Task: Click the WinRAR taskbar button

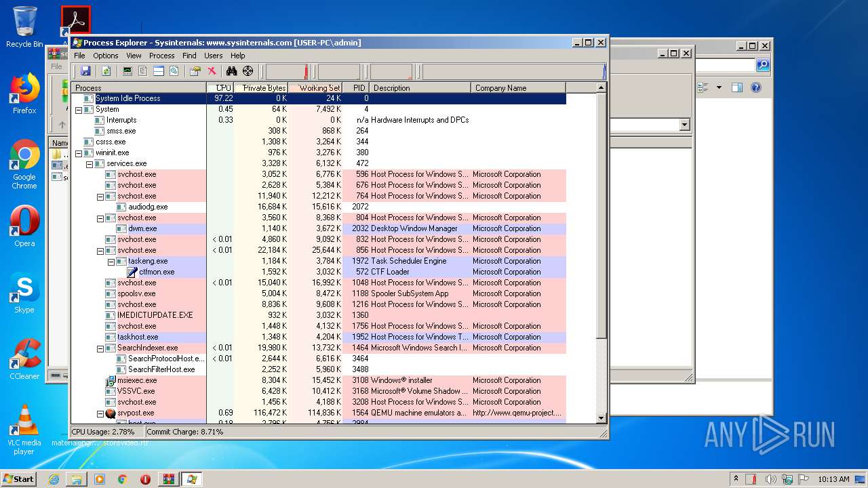Action: [x=168, y=479]
